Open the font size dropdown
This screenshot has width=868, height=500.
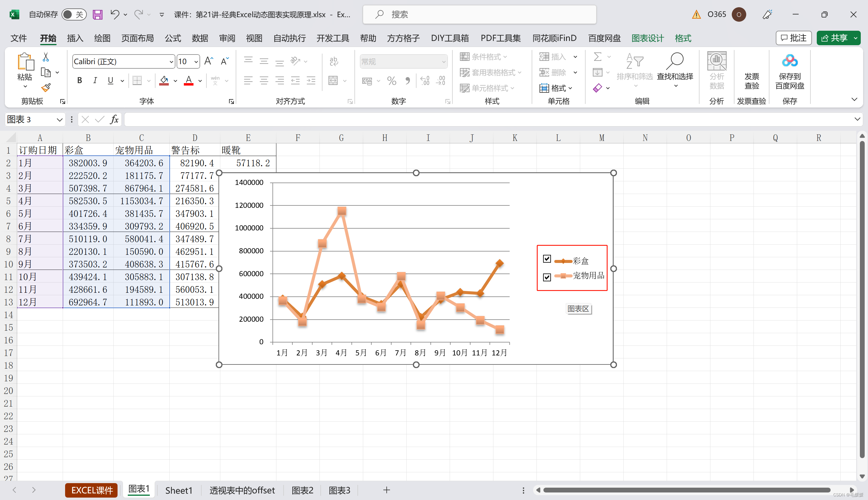pyautogui.click(x=196, y=62)
